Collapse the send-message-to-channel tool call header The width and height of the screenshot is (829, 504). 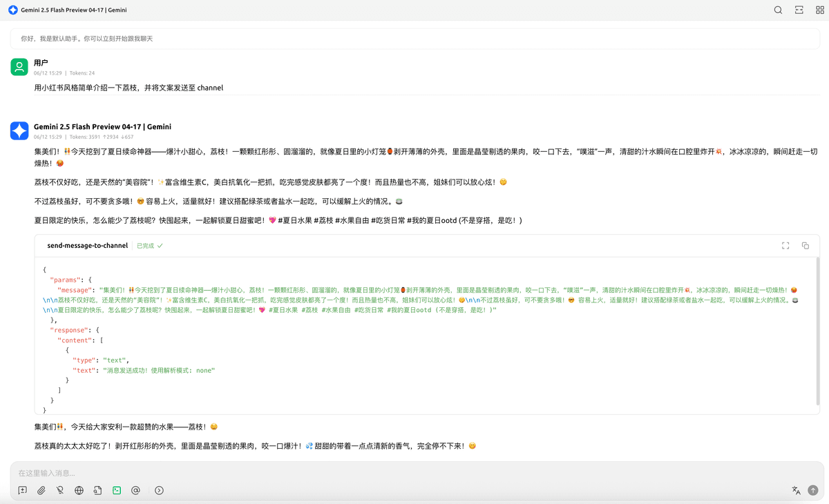point(427,246)
